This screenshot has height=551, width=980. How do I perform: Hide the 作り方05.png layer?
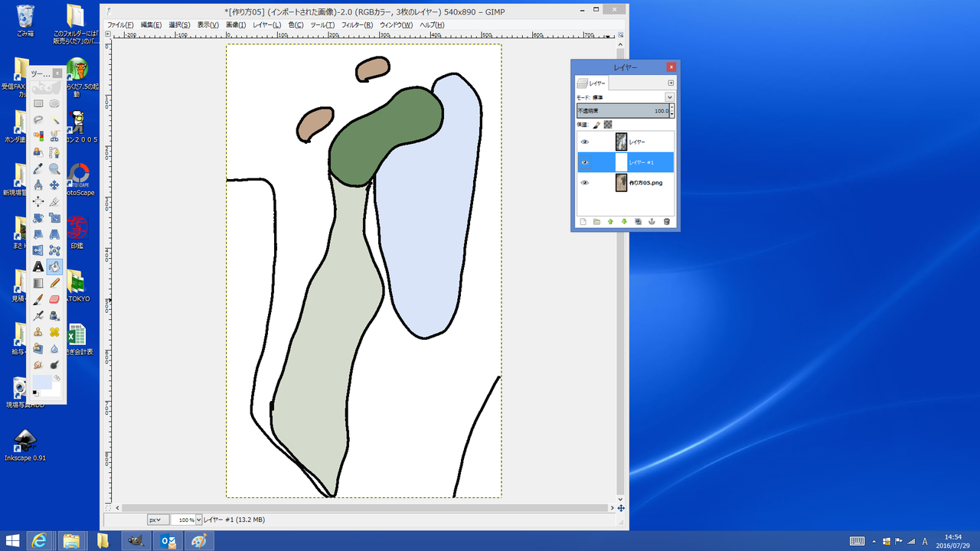585,183
